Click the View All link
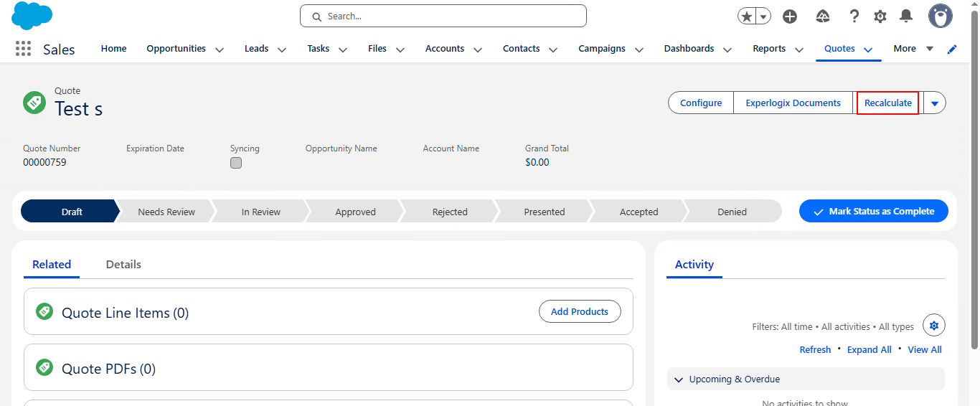 tap(925, 350)
